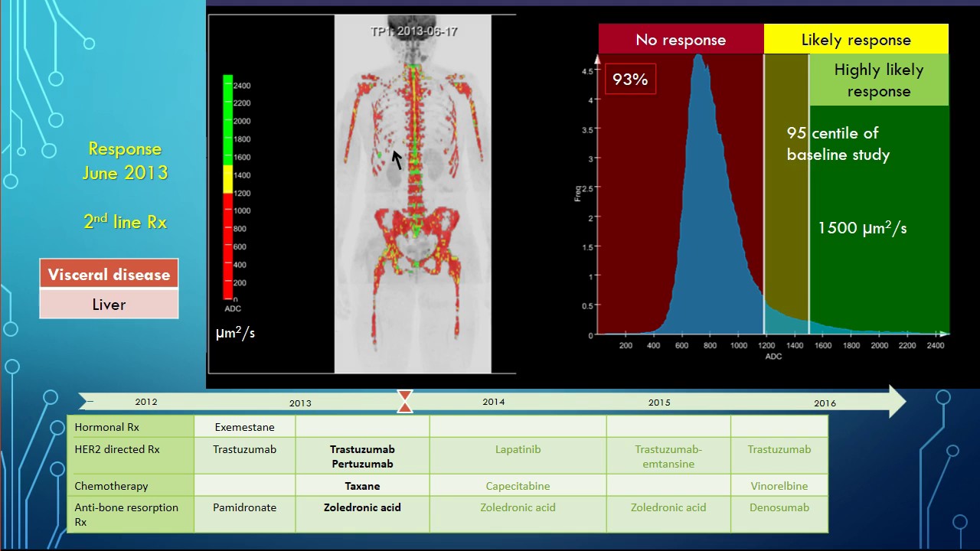
Task: Click year 2015 on the timeline
Action: click(x=659, y=403)
